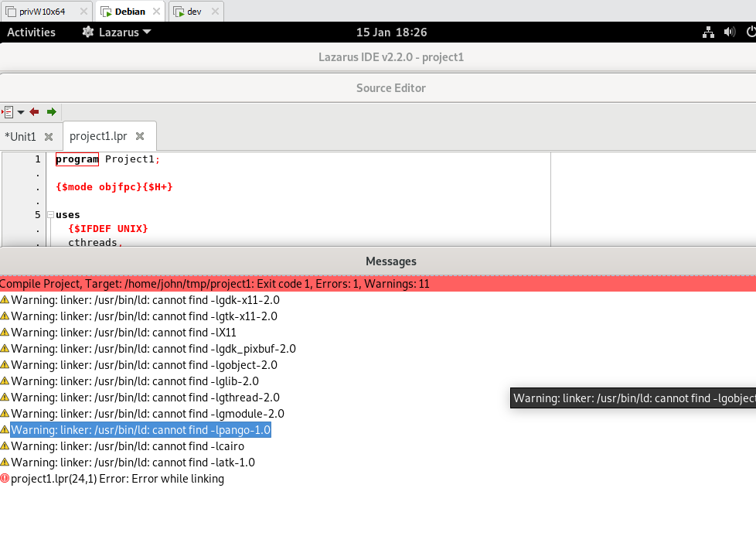
Task: Click the uses keyword in the editor
Action: (68, 215)
